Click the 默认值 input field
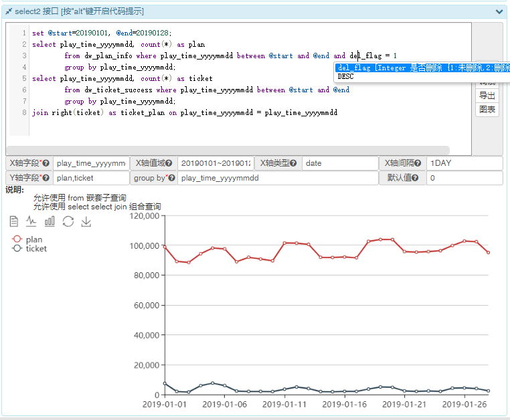 464,179
